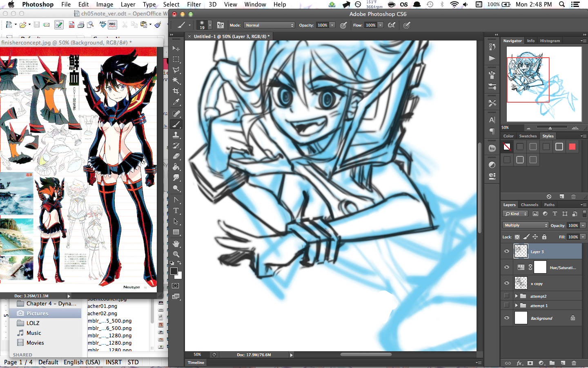This screenshot has width=588, height=368.
Task: Show the attempt2 group
Action: (507, 296)
